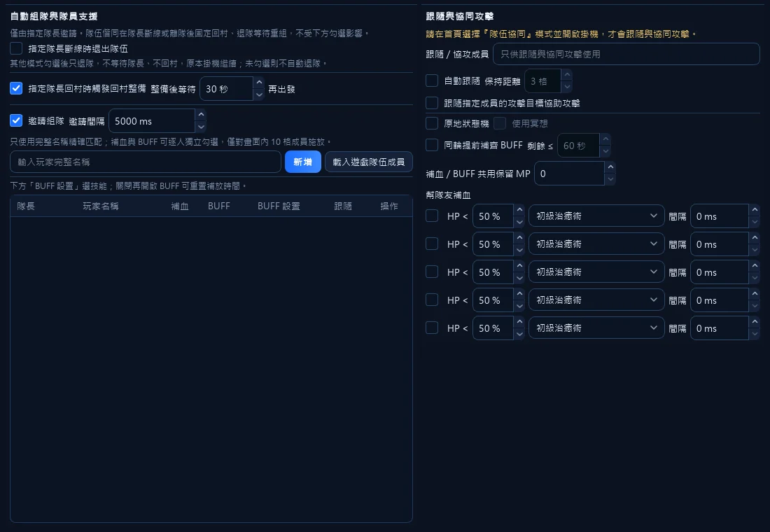Toggle the 邀請組隊 checkbox
Screen dimensions: 770x532
coord(16,120)
